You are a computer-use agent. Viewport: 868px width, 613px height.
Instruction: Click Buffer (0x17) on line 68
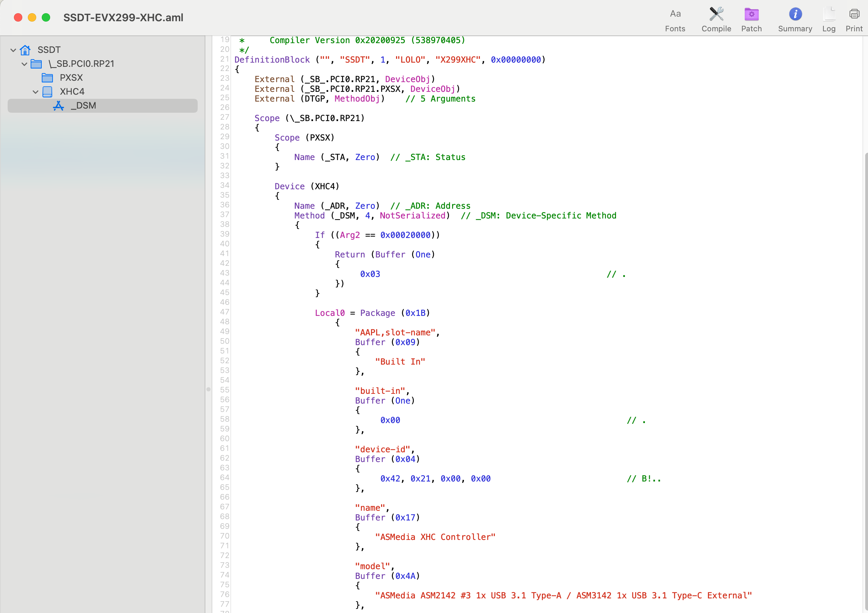pos(387,517)
